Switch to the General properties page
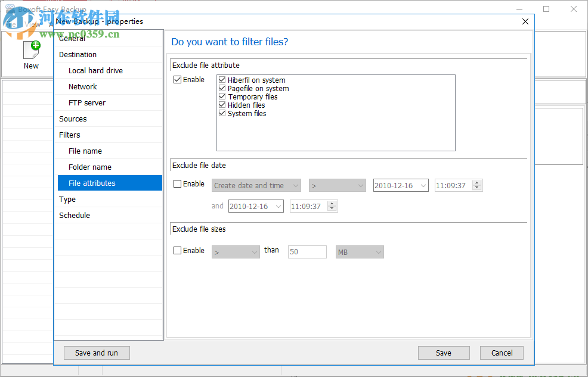 72,38
